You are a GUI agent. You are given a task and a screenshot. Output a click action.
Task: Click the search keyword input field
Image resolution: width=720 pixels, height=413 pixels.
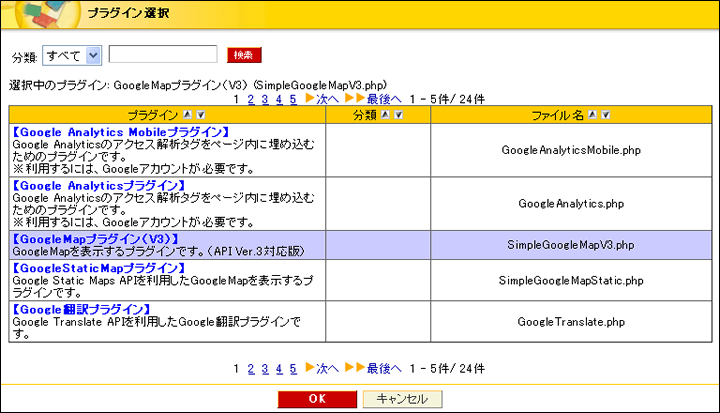coord(163,54)
